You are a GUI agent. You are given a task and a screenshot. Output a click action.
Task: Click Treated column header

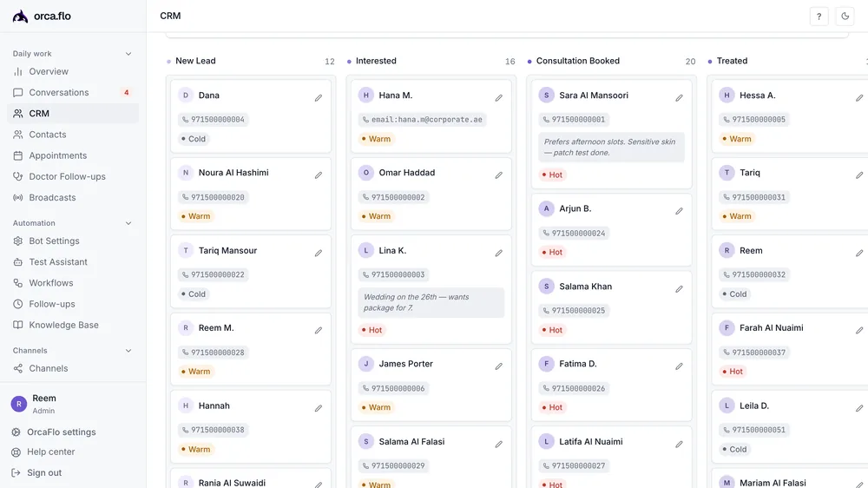(732, 61)
